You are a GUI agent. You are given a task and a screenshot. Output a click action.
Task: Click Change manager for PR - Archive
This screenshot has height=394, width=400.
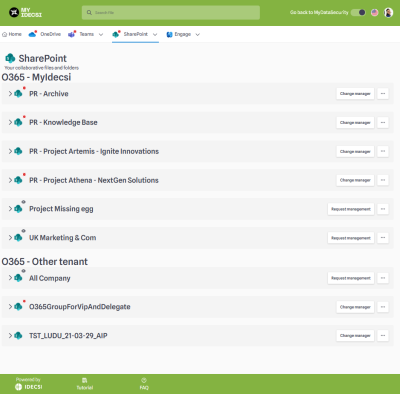coord(355,94)
